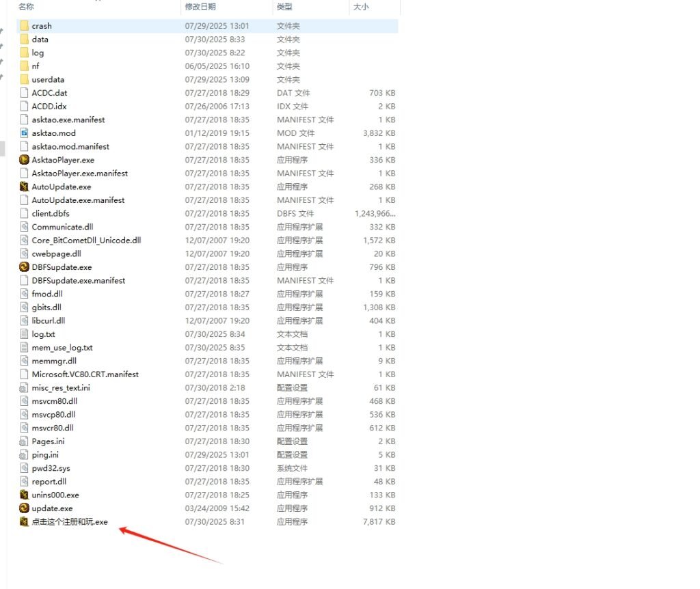
Task: Click the DAT 文件 type cell
Action: 293,93
